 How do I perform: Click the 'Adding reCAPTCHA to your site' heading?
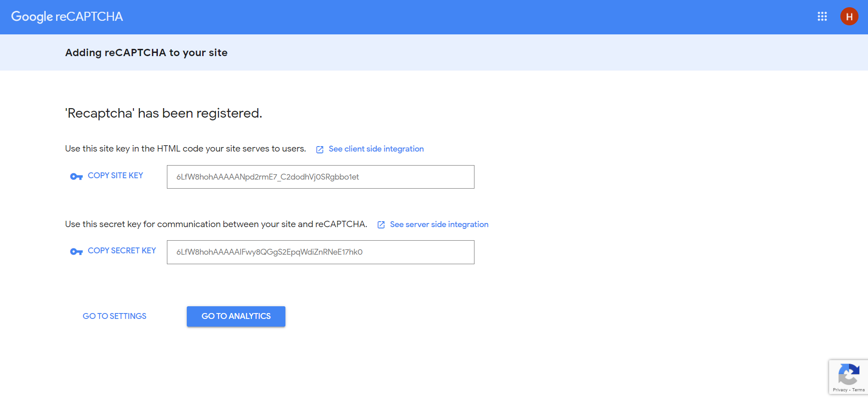pos(146,52)
